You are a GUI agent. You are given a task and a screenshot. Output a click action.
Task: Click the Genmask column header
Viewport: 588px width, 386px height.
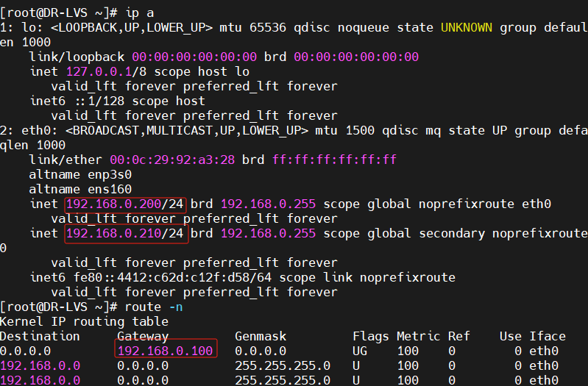(261, 337)
